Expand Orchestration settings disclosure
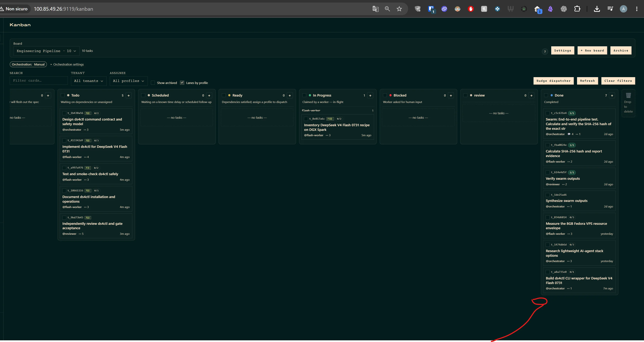The width and height of the screenshot is (644, 342). (67, 65)
